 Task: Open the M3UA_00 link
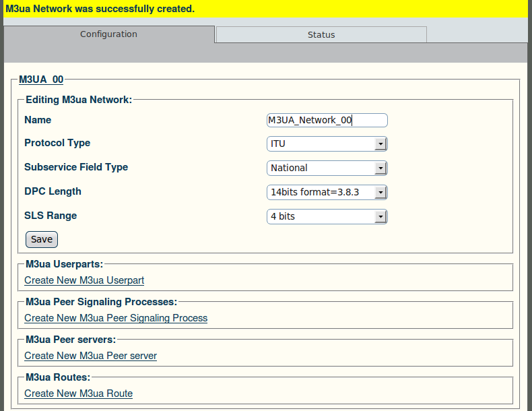tap(41, 80)
